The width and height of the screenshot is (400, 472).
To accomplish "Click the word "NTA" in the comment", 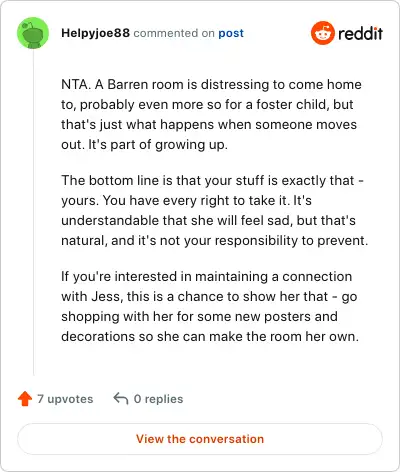I will [74, 84].
